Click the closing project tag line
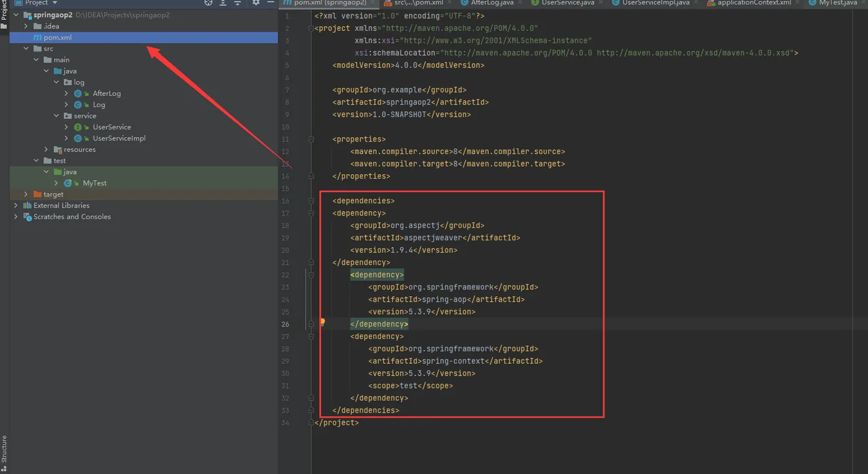 (337, 423)
